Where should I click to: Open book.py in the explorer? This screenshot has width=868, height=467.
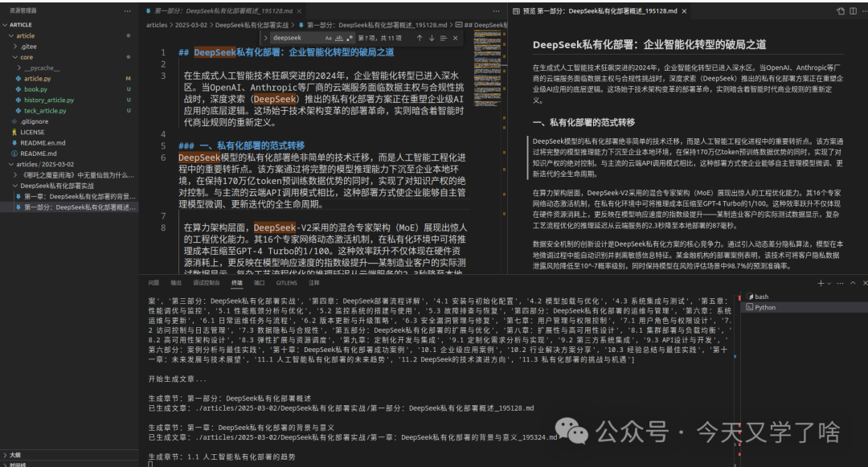point(35,89)
